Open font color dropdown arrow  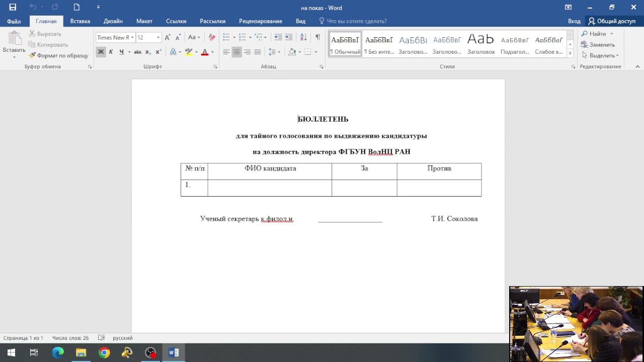[212, 52]
